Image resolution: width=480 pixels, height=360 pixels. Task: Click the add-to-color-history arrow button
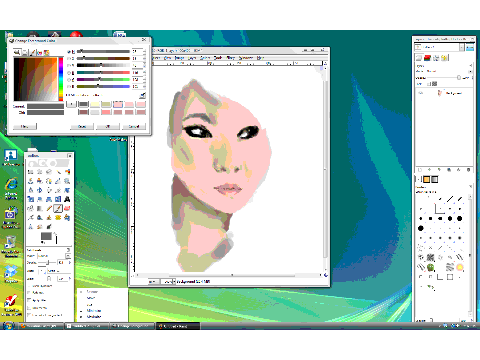tap(71, 104)
